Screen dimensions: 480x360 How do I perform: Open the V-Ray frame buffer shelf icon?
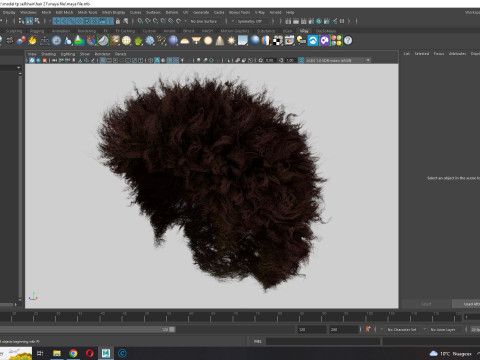289,41
